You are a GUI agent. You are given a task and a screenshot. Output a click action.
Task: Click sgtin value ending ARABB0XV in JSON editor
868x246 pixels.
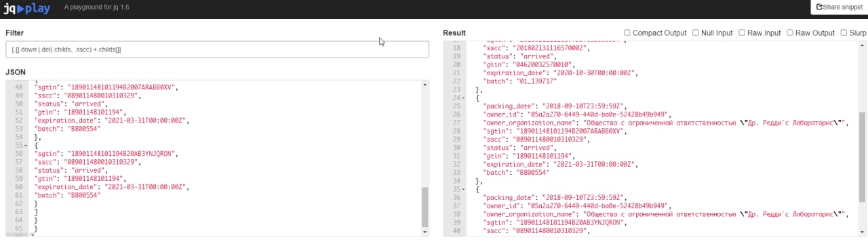click(x=121, y=87)
